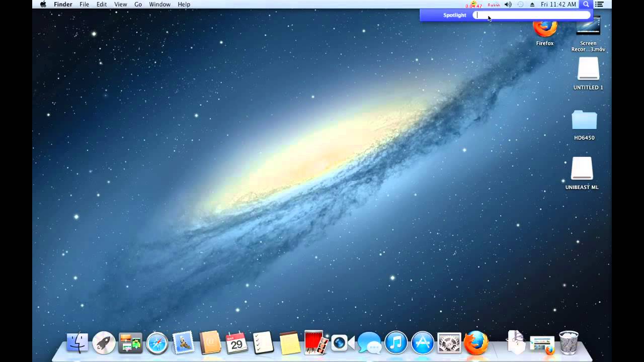Open the Window menu
The width and height of the screenshot is (644, 362).
pos(159,5)
